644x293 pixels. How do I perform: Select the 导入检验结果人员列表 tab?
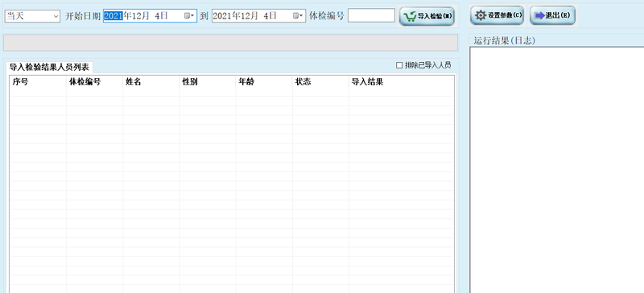click(49, 68)
